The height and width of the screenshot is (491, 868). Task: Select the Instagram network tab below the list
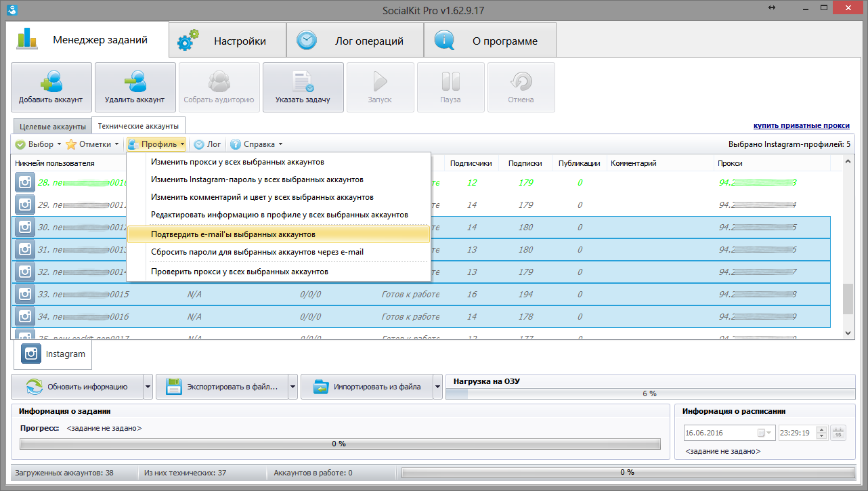pos(53,354)
